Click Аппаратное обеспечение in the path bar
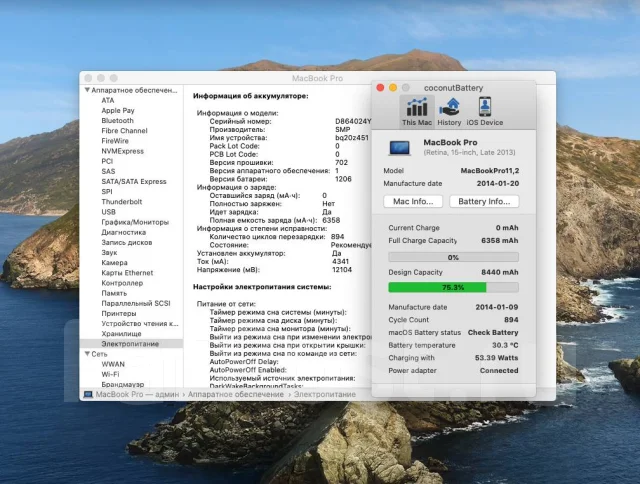Screen dimensions: 640x484 [236, 394]
